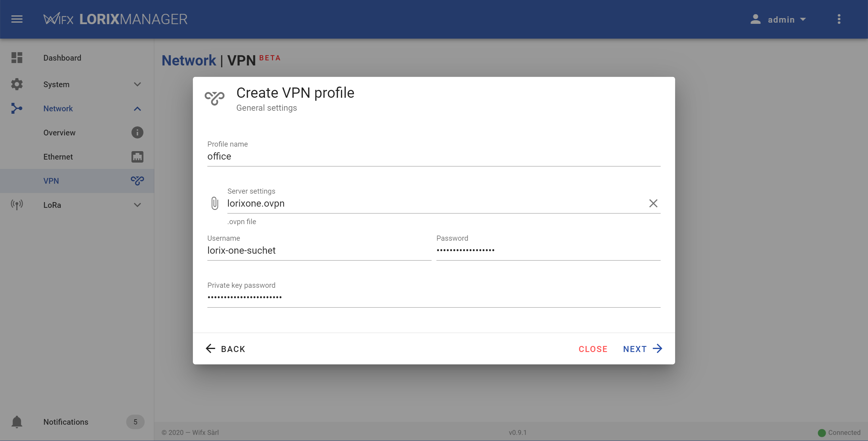The height and width of the screenshot is (441, 868).
Task: Clear the lorixone.ovpn file selection
Action: pos(653,203)
